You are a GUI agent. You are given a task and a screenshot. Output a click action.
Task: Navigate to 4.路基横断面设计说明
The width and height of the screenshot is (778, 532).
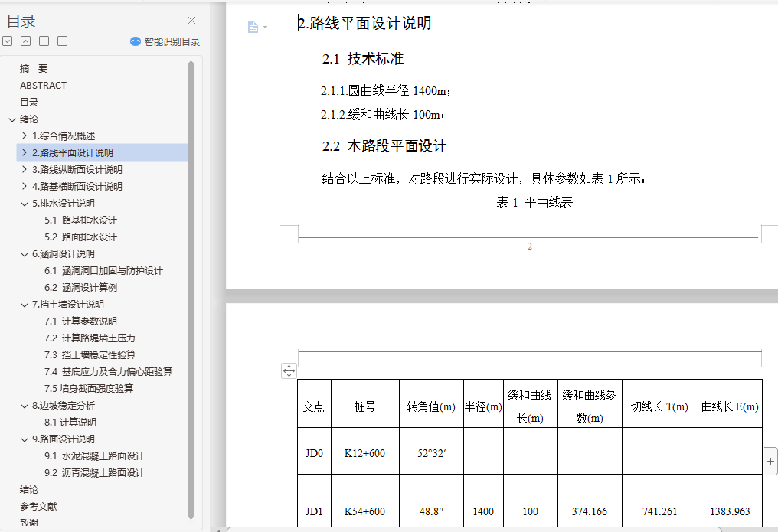[x=77, y=187]
